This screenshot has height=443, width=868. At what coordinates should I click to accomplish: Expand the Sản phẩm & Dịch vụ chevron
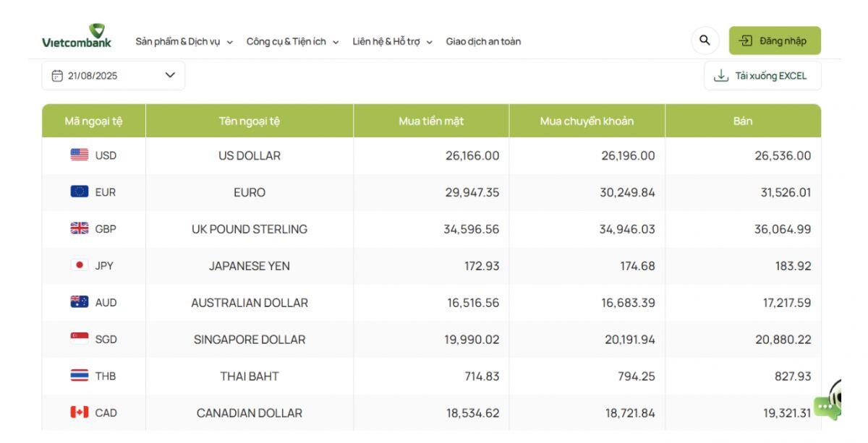(231, 42)
